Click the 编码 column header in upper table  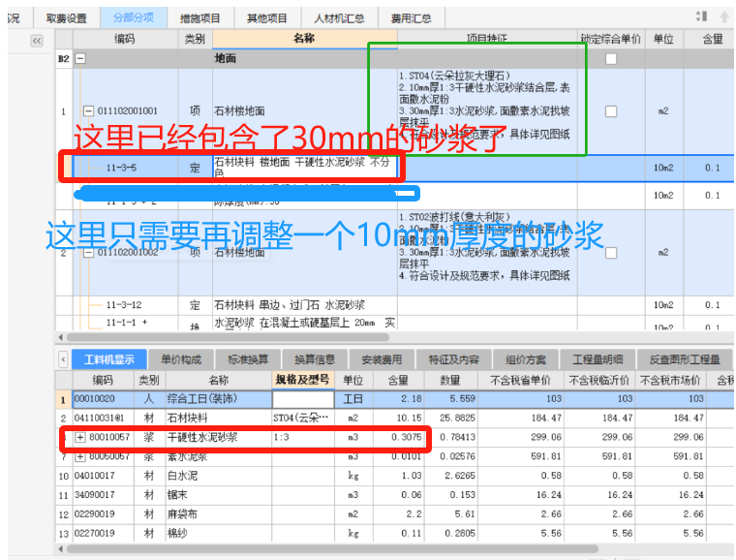click(x=125, y=39)
